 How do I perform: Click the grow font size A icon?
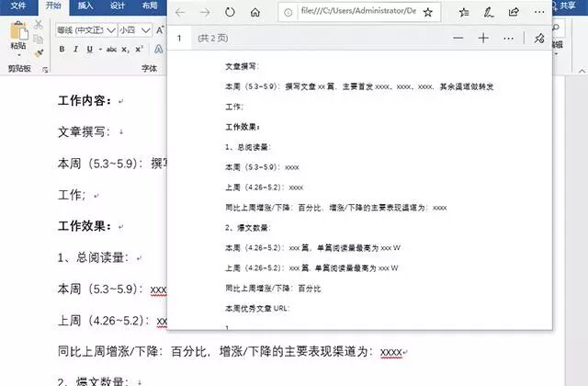[160, 30]
